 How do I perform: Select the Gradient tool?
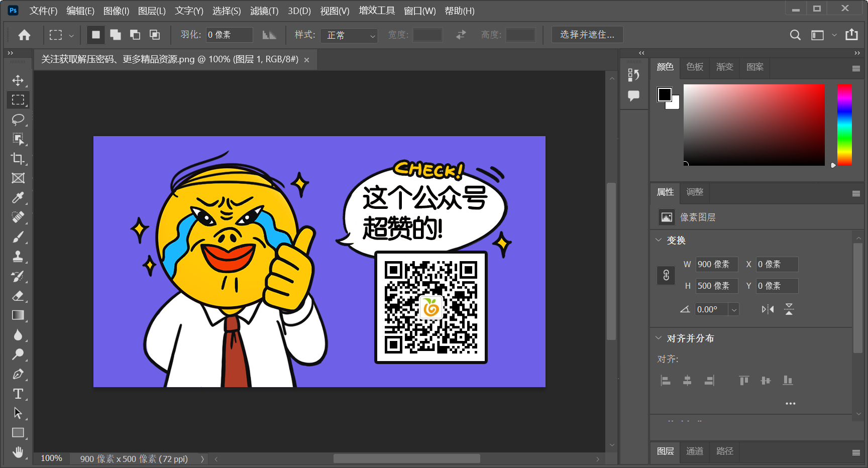point(18,315)
